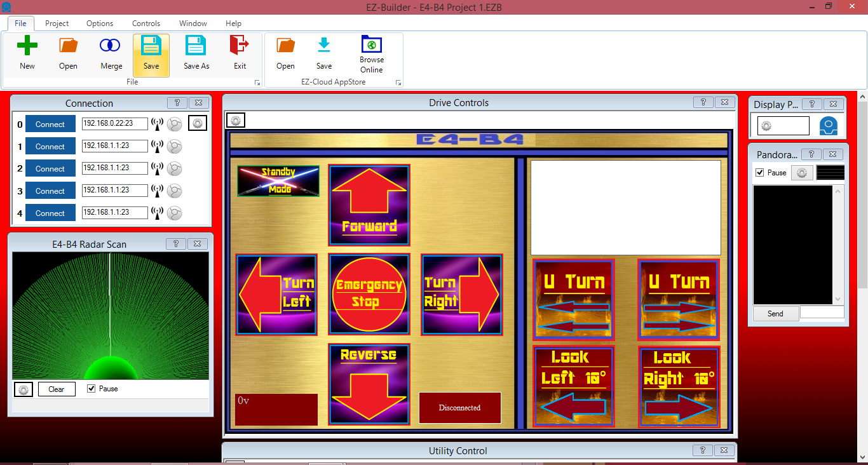Select the Forward drive arrow
Viewport: 868px width, 465px height.
coord(369,205)
